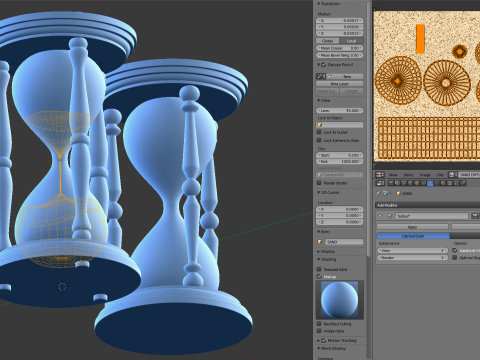Collapse the View panel
Screen dimensions: 480x360
(319, 100)
